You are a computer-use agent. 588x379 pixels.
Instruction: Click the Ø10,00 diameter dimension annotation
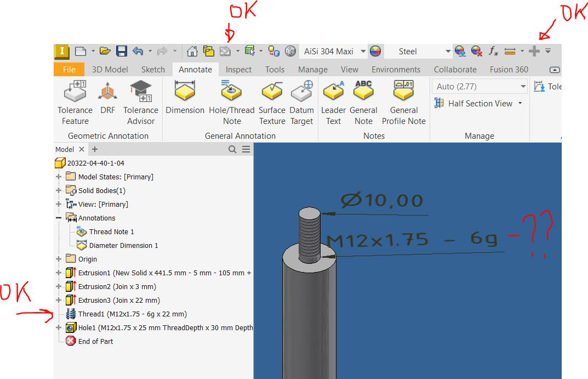click(x=382, y=200)
